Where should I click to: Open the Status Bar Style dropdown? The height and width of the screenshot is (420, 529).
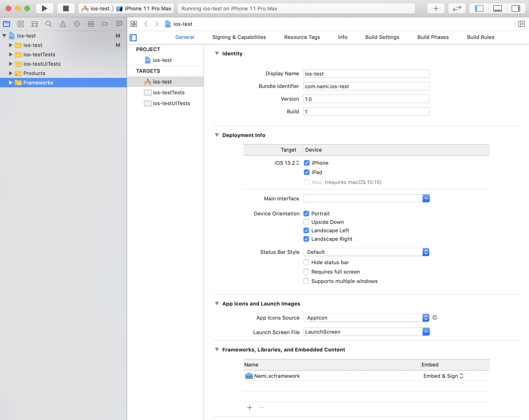[x=367, y=252]
